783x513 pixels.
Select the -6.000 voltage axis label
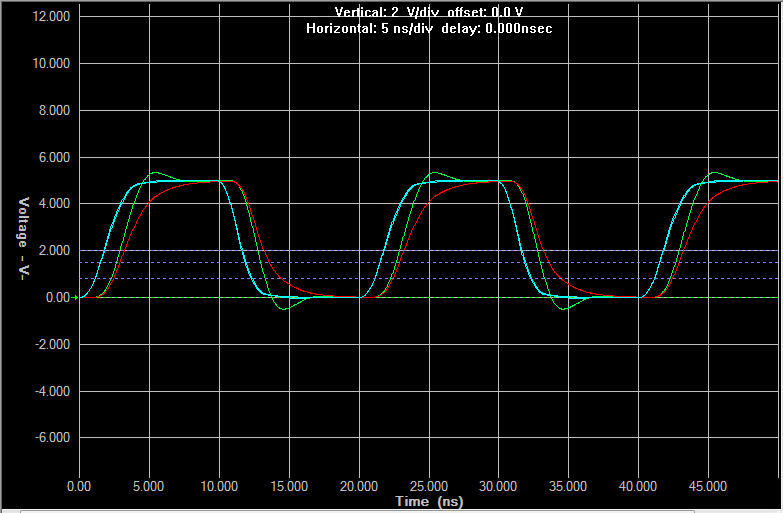[x=52, y=438]
